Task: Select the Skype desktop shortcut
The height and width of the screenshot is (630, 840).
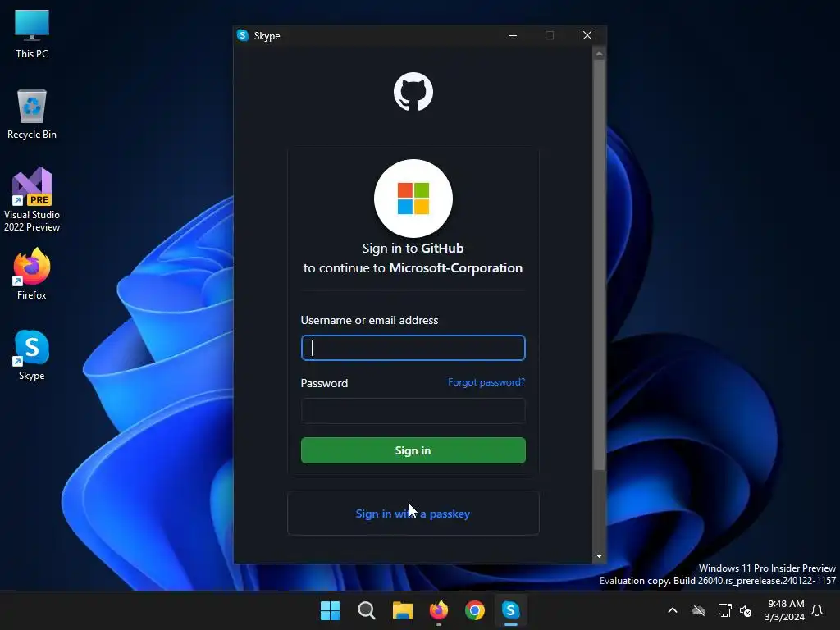Action: click(32, 355)
